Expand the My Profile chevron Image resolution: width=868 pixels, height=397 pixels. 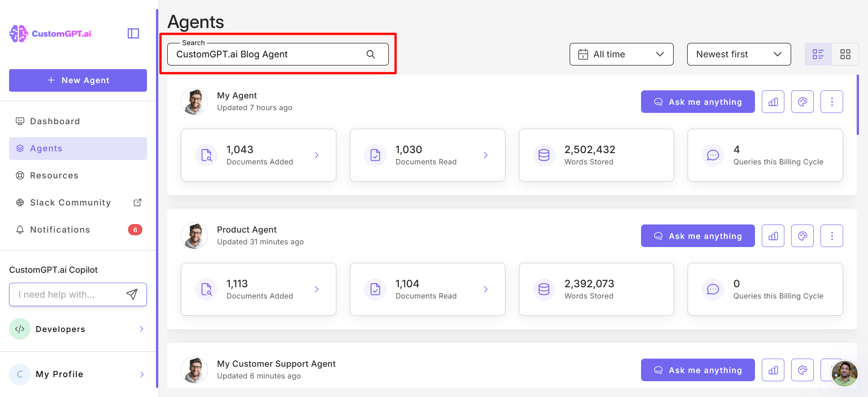(x=142, y=374)
